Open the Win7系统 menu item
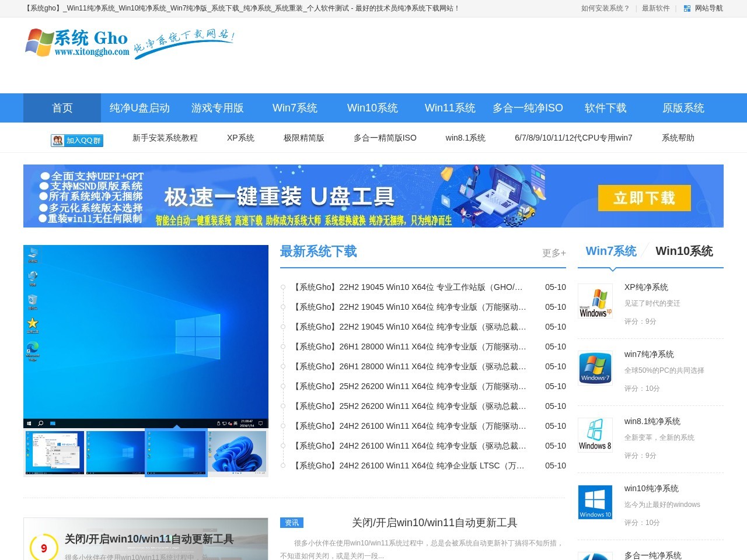The width and height of the screenshot is (747, 560). tap(295, 108)
